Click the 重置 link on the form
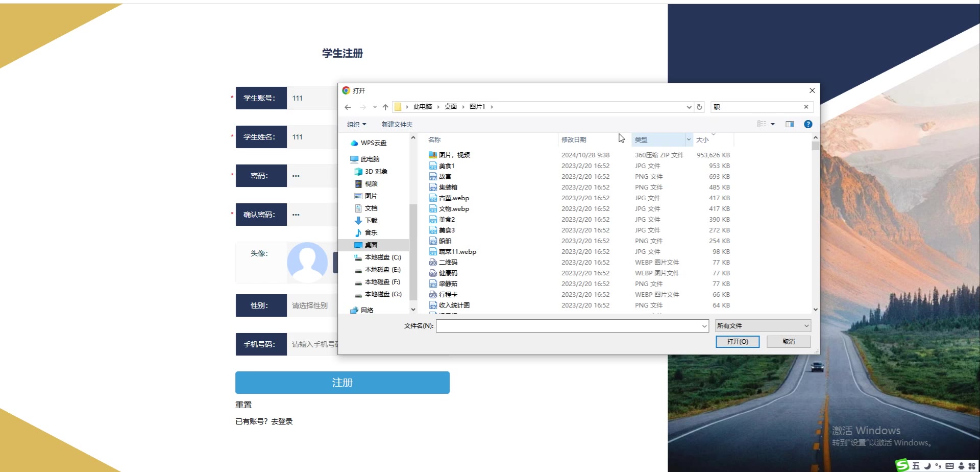The width and height of the screenshot is (980, 472). pos(243,405)
